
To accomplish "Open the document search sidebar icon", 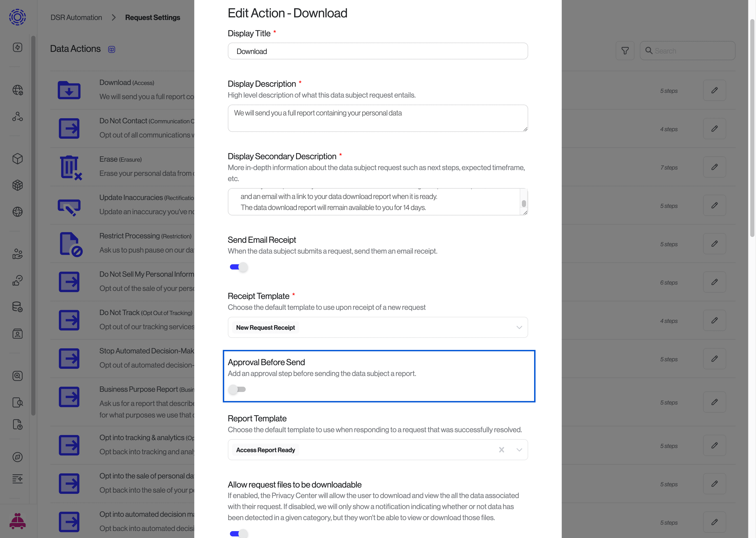I will (18, 402).
